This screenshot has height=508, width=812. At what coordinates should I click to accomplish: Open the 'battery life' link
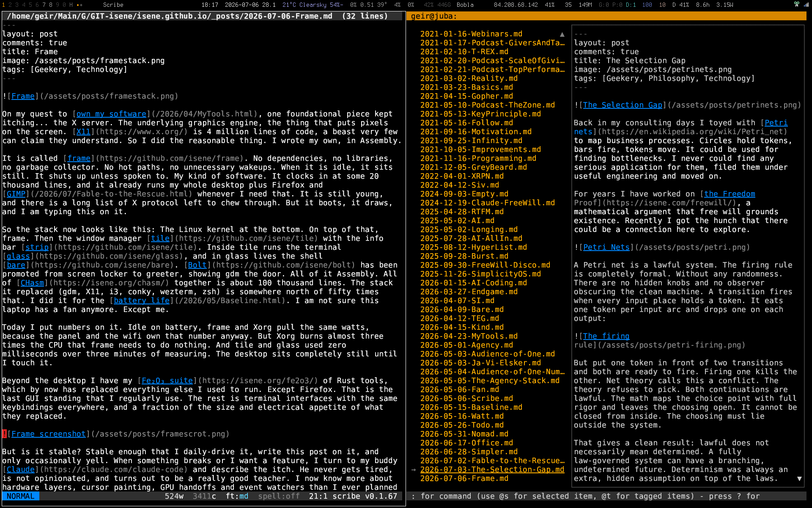pyautogui.click(x=142, y=301)
